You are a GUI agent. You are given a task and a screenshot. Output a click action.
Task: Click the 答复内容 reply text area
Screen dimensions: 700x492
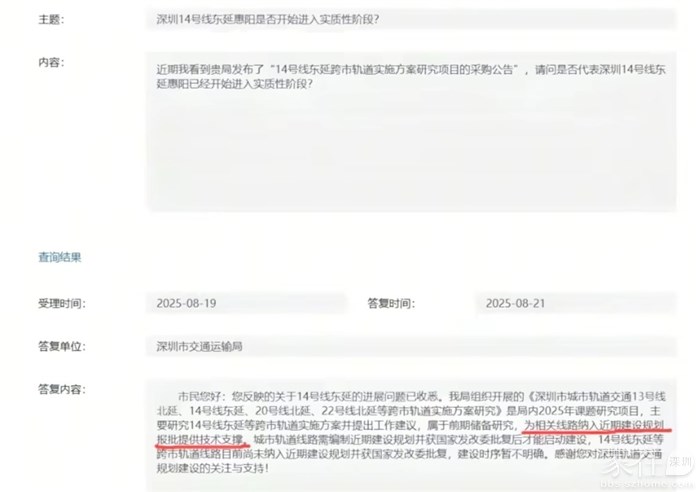[411, 436]
